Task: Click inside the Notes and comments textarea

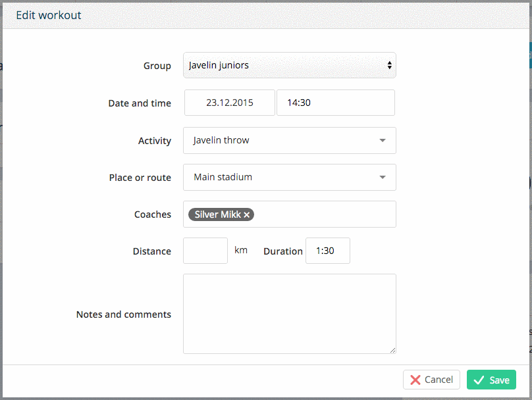Action: (x=290, y=314)
